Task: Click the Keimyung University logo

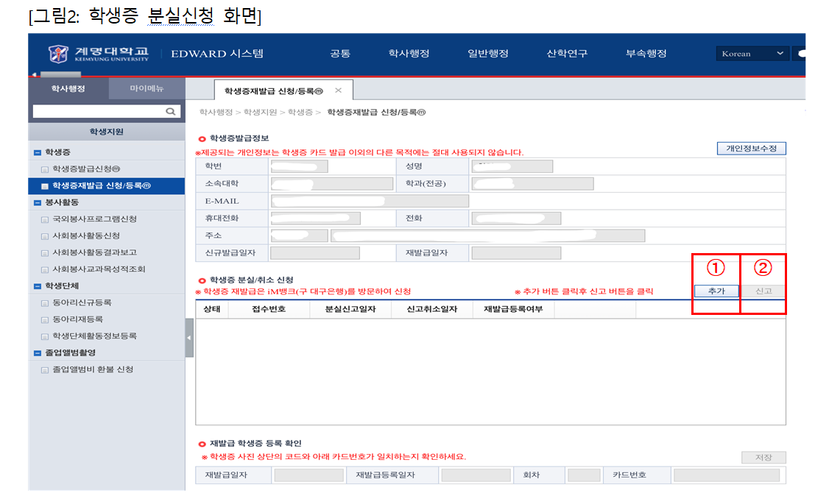Action: coord(98,54)
